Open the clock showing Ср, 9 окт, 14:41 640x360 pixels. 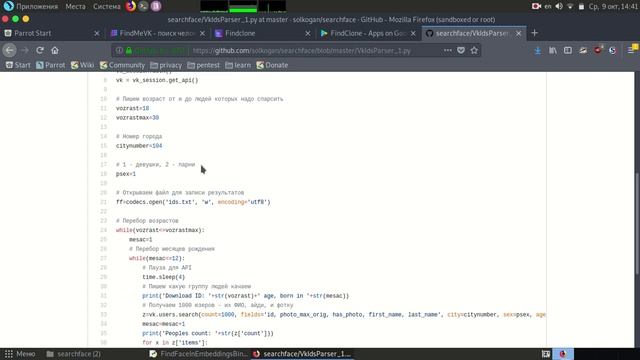pyautogui.click(x=613, y=6)
